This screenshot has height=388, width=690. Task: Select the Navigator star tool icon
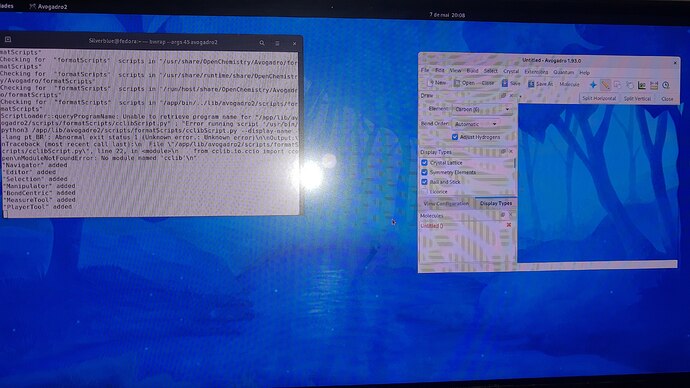[593, 85]
